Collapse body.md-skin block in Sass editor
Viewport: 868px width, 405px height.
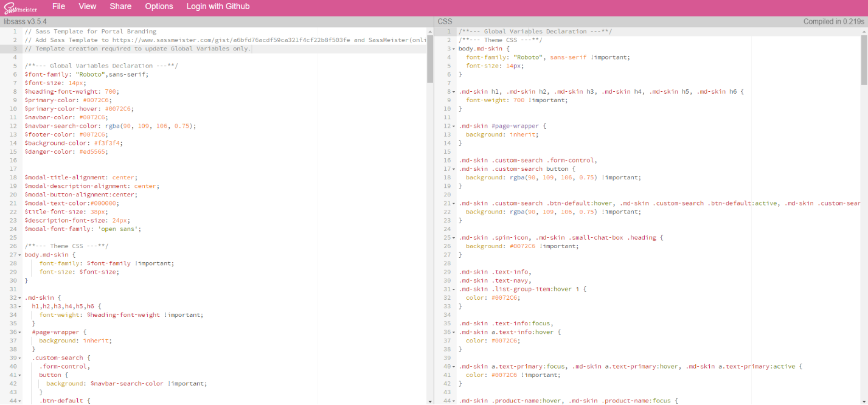(x=20, y=255)
